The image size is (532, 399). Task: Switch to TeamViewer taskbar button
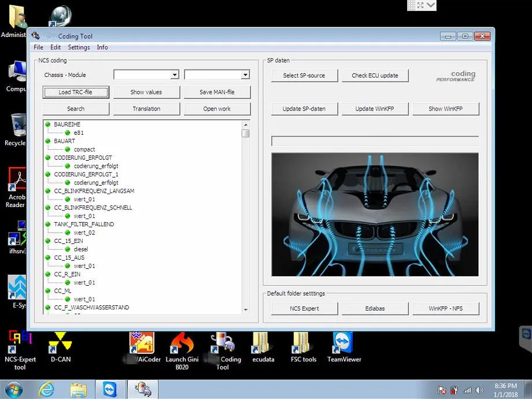tap(110, 389)
